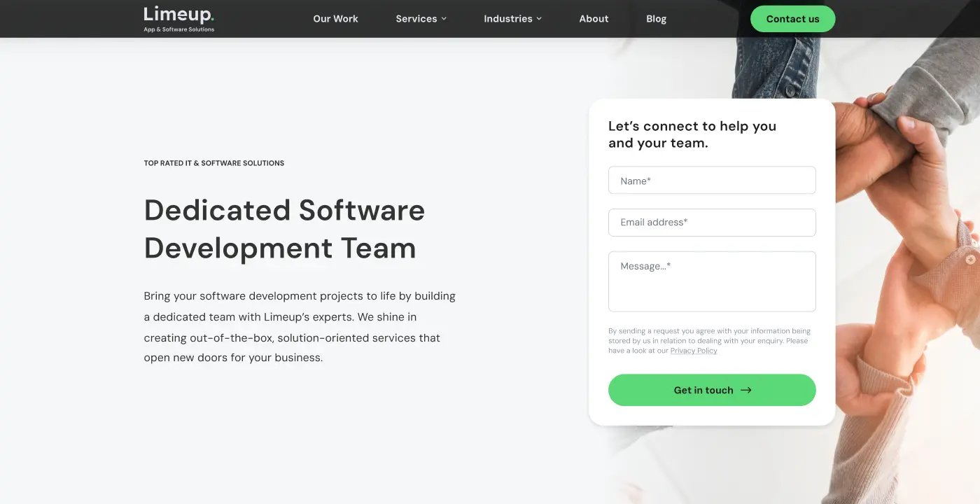Expand the chevron next to Services

point(444,19)
